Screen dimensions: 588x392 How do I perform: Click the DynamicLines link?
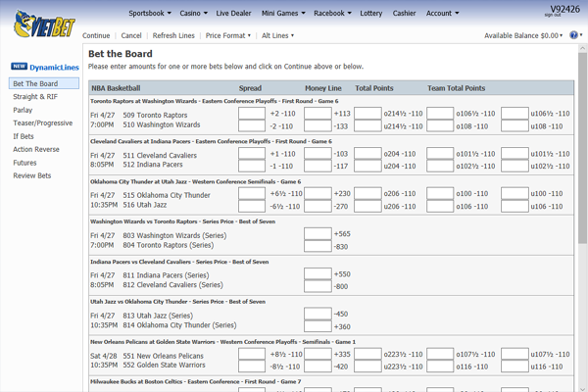[54, 68]
